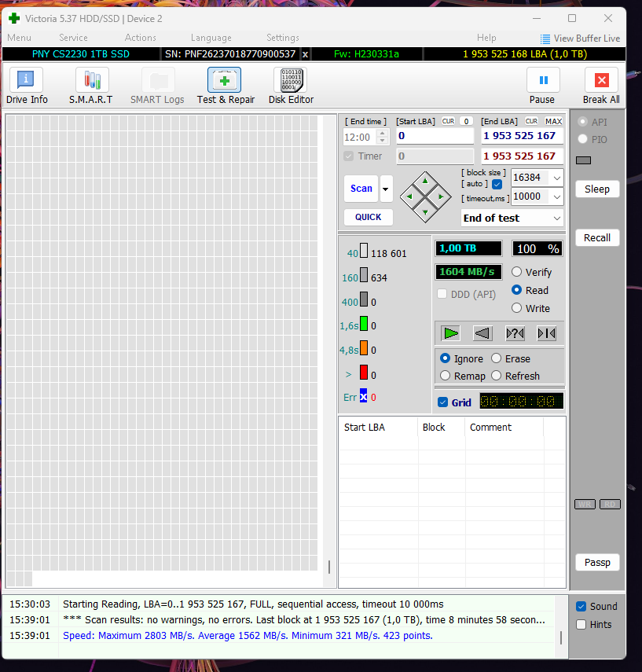The width and height of the screenshot is (642, 672).
Task: Select the Refresh radio button
Action: click(497, 376)
